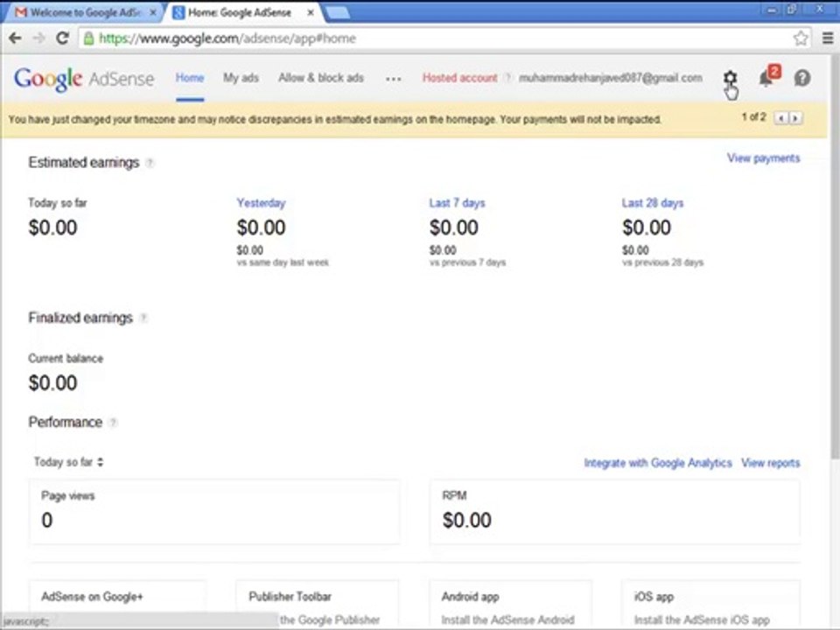The width and height of the screenshot is (840, 630).
Task: Select the Home navigation tab
Action: [190, 78]
